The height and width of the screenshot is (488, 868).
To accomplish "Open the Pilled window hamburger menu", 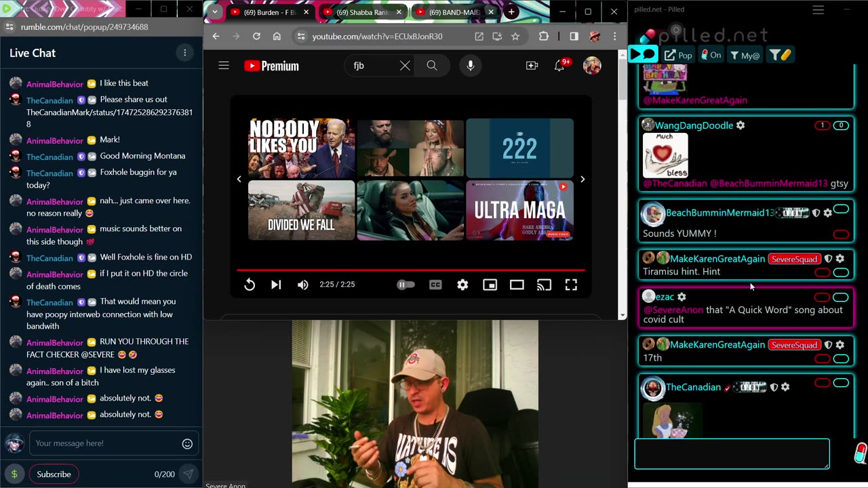I will [x=818, y=9].
